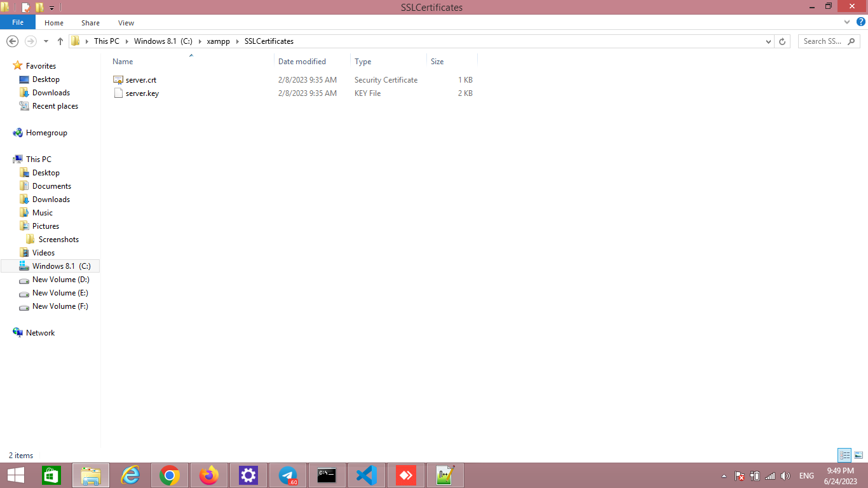Select the server.key file
This screenshot has height=488, width=868.
(142, 93)
